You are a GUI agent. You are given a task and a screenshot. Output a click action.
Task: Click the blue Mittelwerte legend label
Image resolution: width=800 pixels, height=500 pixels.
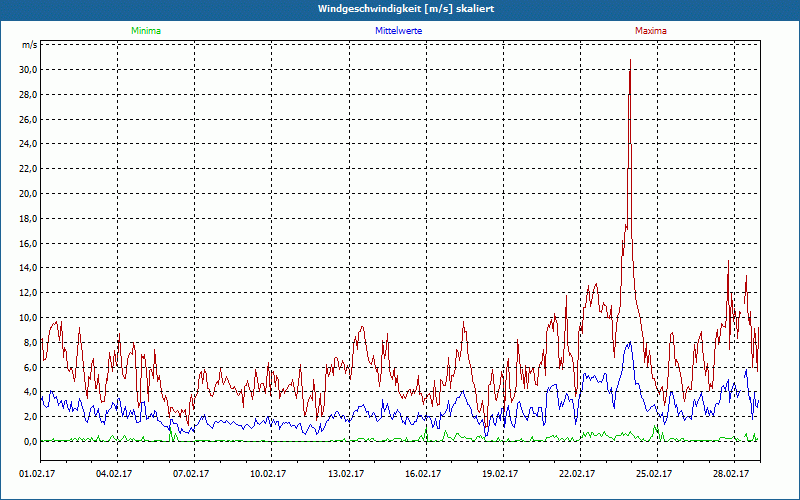[x=398, y=31]
